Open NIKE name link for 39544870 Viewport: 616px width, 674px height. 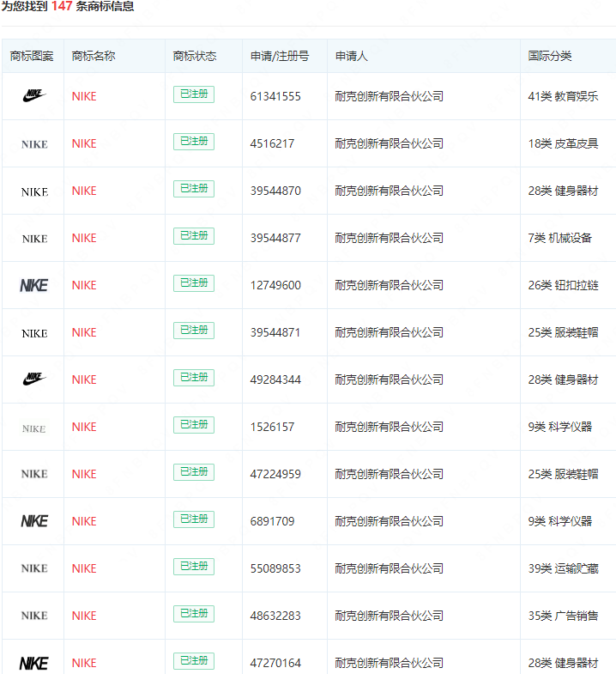pyautogui.click(x=84, y=191)
